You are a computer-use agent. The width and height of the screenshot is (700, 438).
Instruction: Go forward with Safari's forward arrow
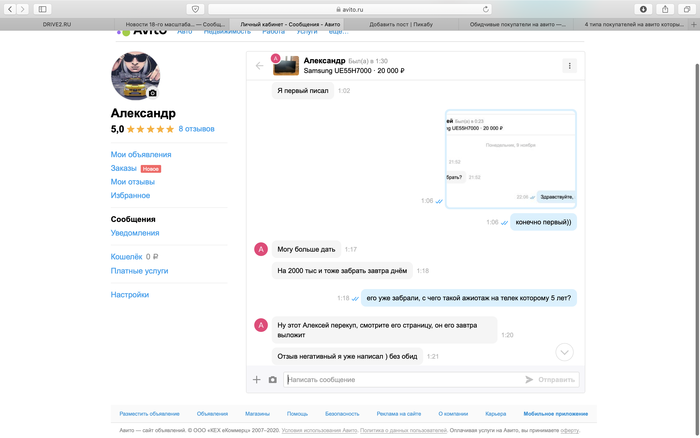(x=22, y=9)
